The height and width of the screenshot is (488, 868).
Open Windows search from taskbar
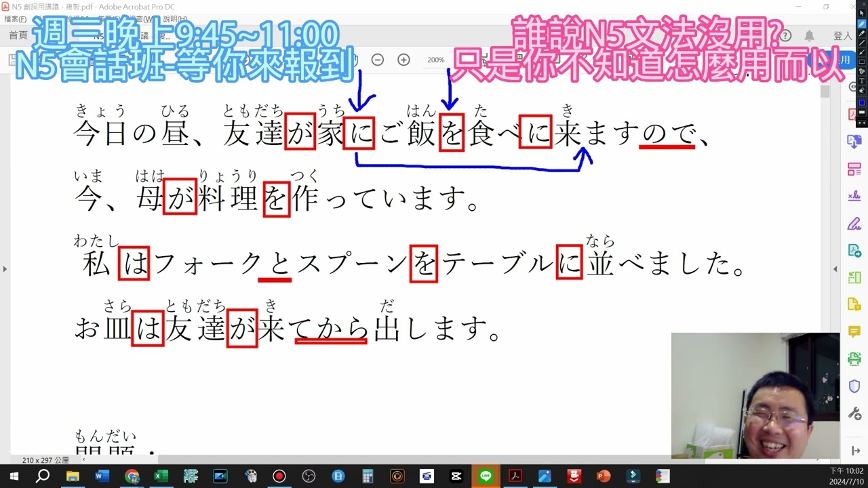pos(43,476)
